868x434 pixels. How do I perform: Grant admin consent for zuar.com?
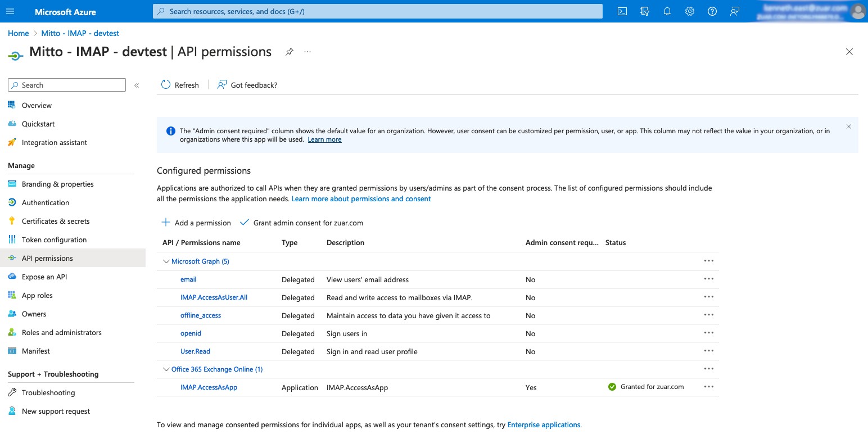pyautogui.click(x=302, y=223)
